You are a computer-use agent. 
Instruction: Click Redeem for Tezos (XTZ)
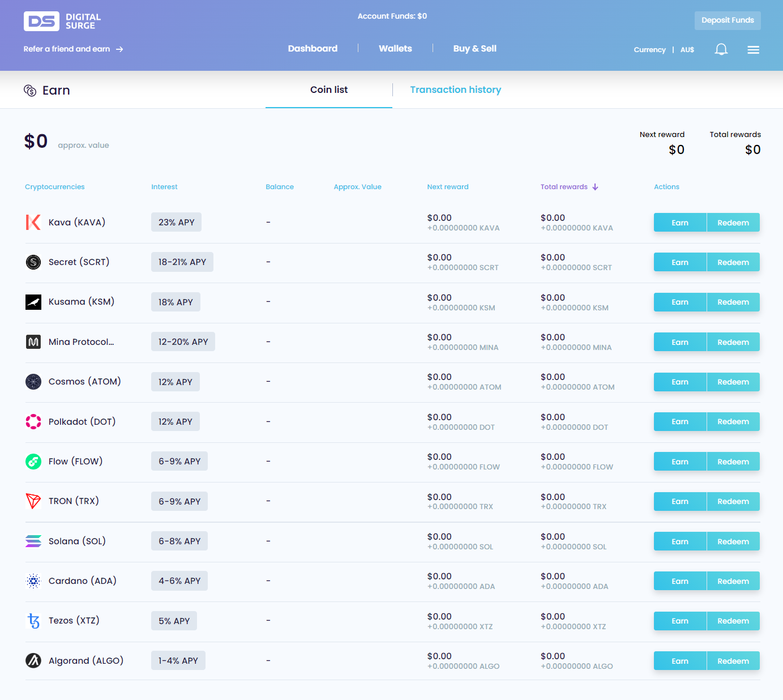pos(733,621)
